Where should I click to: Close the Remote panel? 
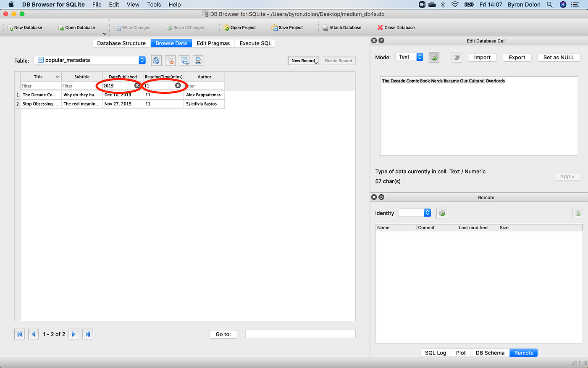374,197
